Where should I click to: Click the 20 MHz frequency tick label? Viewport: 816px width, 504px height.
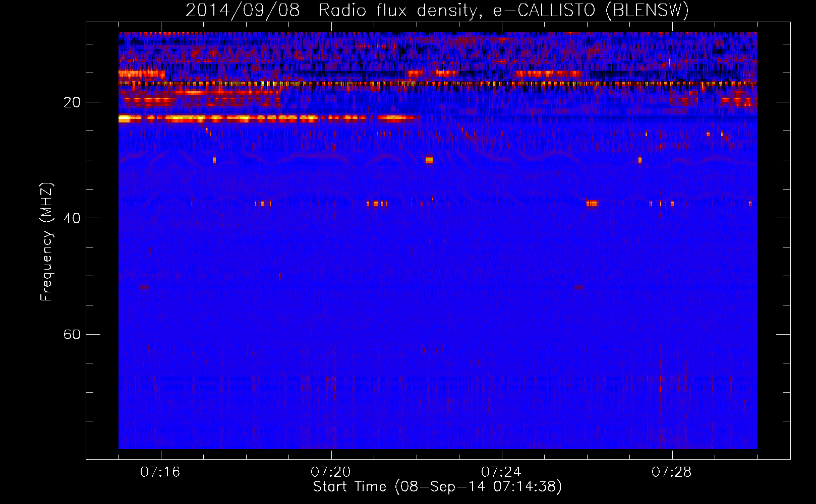72,102
